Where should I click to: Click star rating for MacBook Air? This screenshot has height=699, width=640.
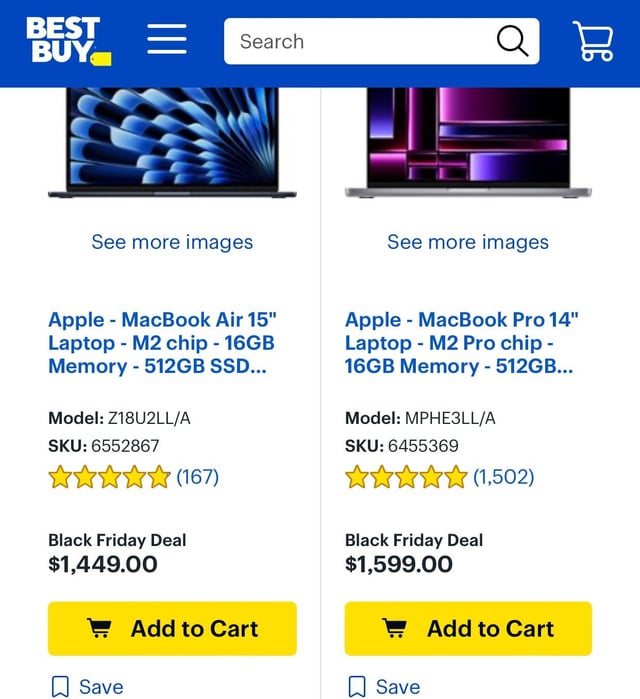pyautogui.click(x=109, y=477)
